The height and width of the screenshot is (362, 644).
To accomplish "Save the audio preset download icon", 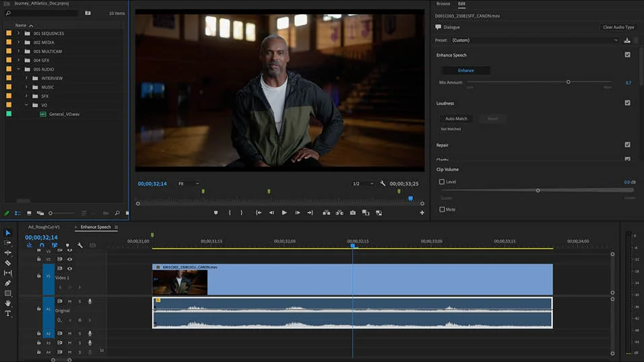I will (627, 40).
